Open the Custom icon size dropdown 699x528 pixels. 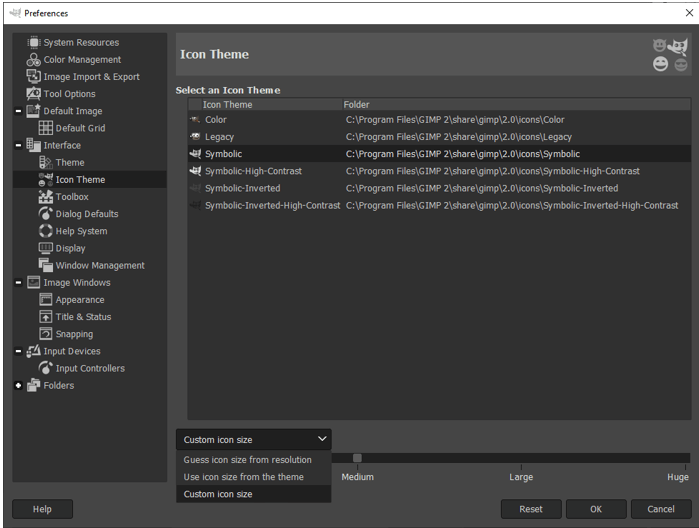(x=254, y=440)
